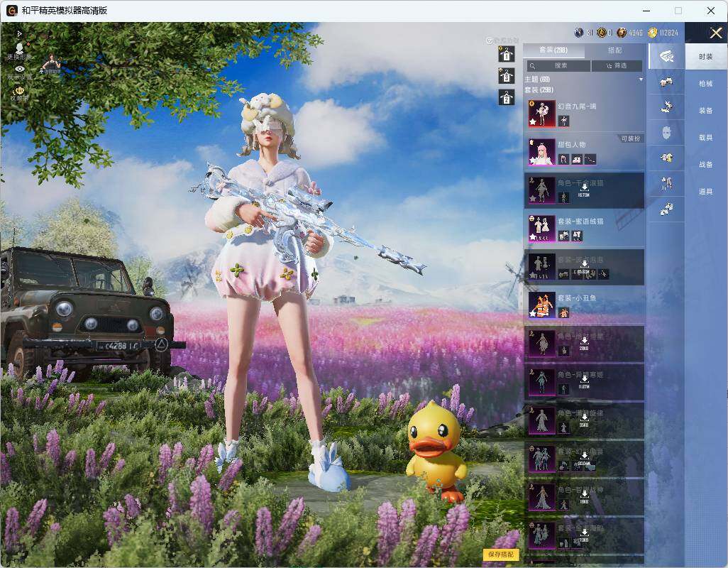Viewport: 728px width, 568px height.
Task: Open the 战备 combat gear category
Action: (706, 165)
